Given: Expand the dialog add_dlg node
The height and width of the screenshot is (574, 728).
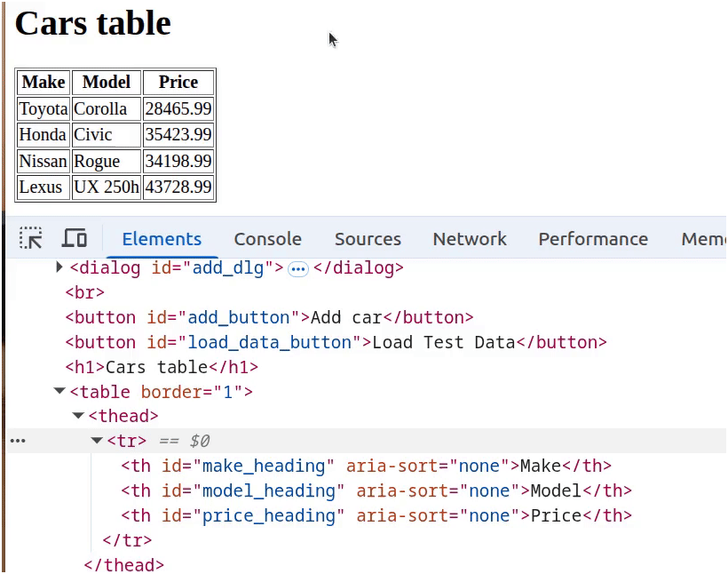Looking at the screenshot, I should 59,267.
